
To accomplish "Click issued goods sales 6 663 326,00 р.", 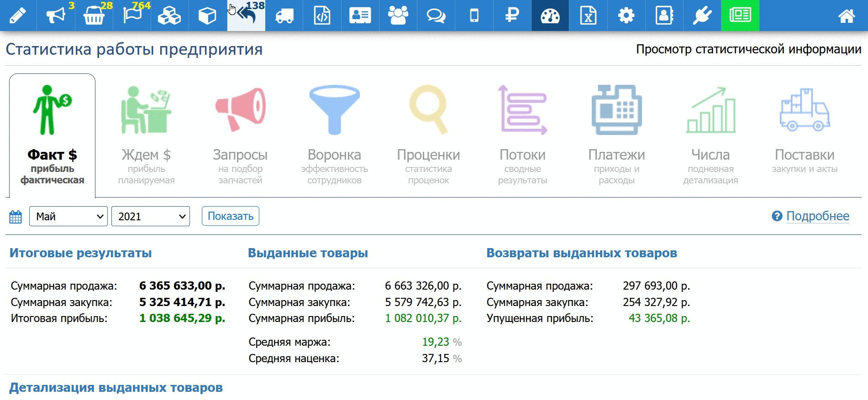I will pyautogui.click(x=423, y=286).
